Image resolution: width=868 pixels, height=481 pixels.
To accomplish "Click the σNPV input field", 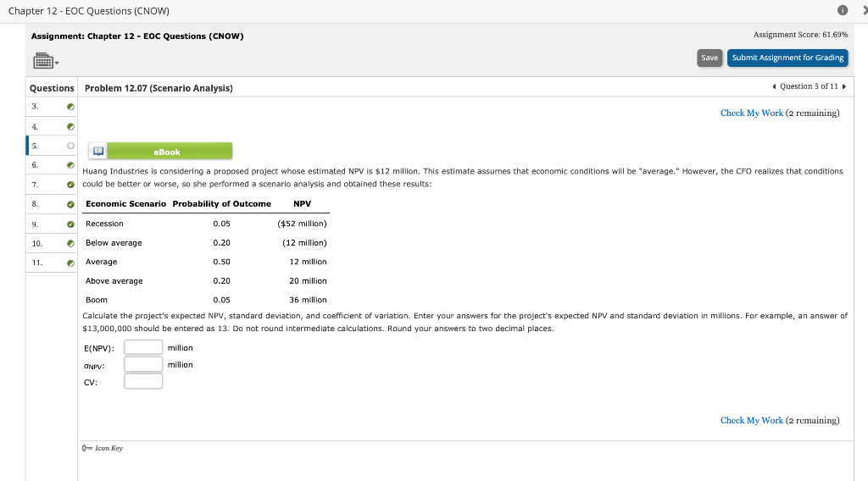I will coord(143,364).
